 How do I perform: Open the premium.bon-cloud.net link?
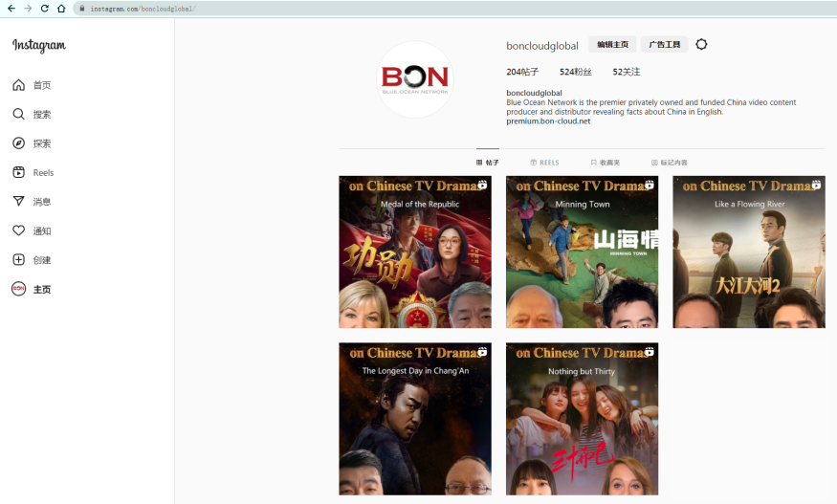click(x=548, y=121)
